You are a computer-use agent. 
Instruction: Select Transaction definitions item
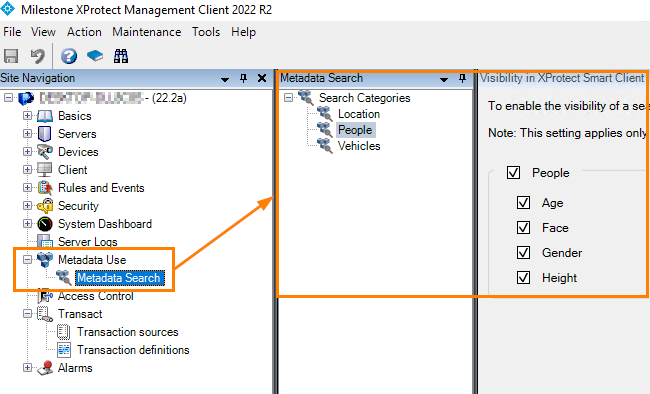(133, 350)
